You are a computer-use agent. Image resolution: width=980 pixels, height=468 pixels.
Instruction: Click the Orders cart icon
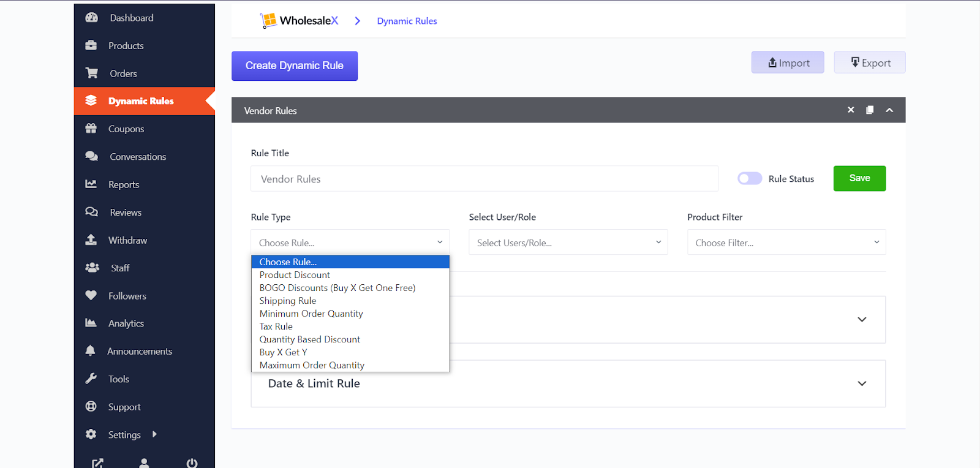coord(92,73)
